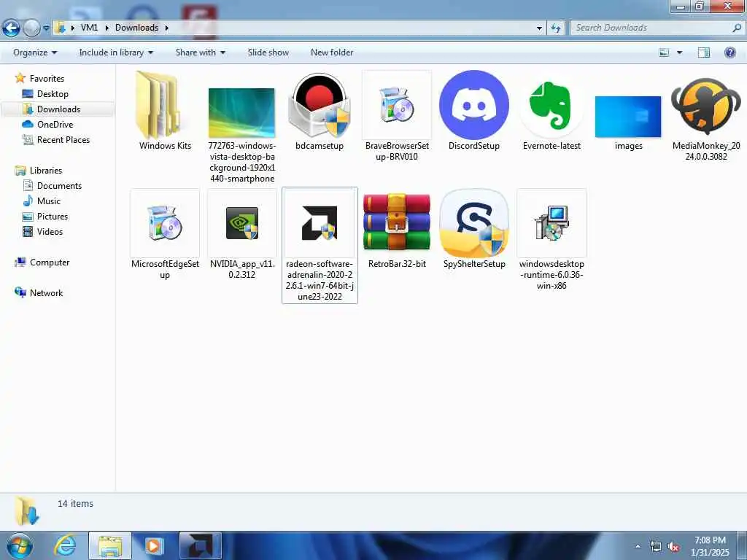Click the AMD installer taskbar button

click(200, 545)
